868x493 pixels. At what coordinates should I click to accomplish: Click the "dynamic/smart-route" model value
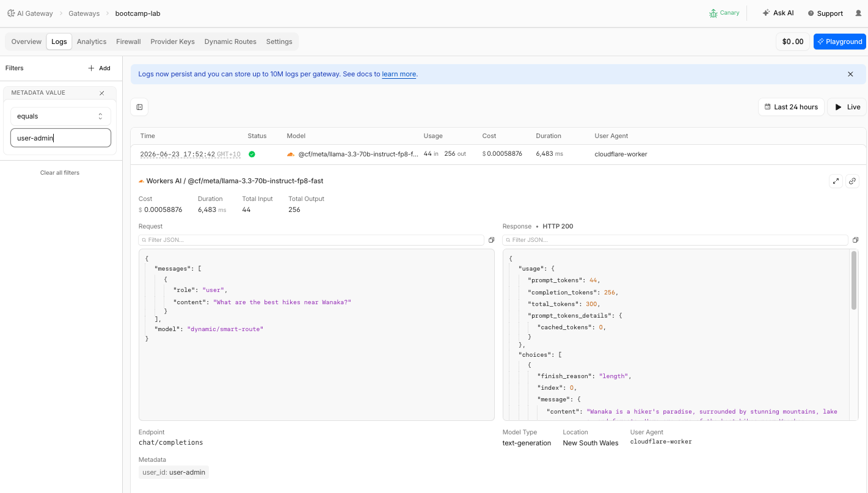click(x=225, y=329)
